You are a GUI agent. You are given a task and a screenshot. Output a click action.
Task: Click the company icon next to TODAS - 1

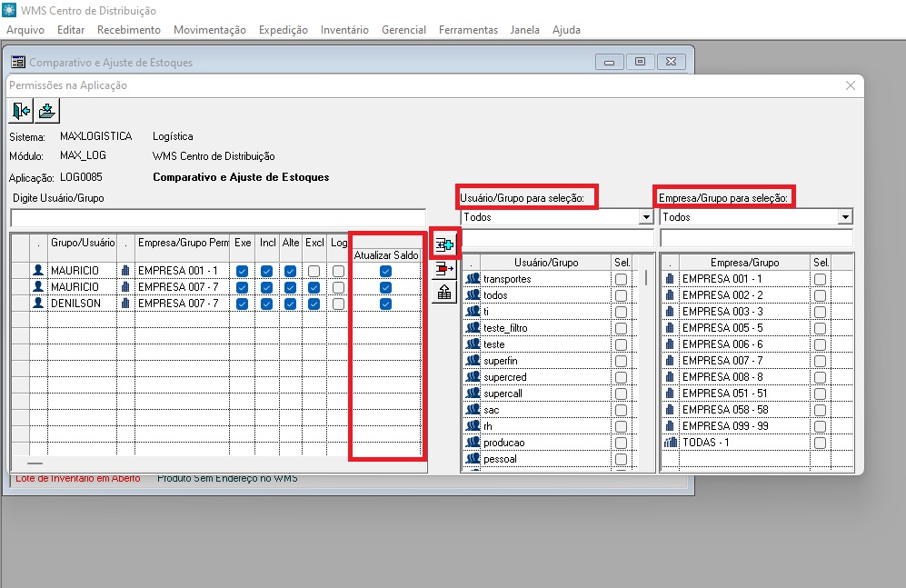coord(671,443)
